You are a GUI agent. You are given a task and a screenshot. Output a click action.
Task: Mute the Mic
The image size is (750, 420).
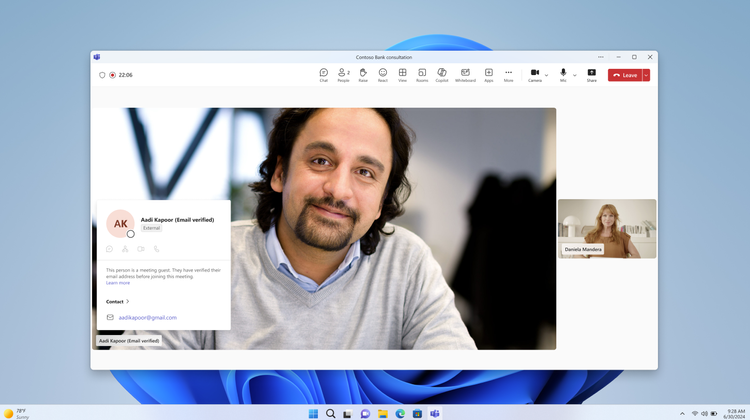coord(563,75)
